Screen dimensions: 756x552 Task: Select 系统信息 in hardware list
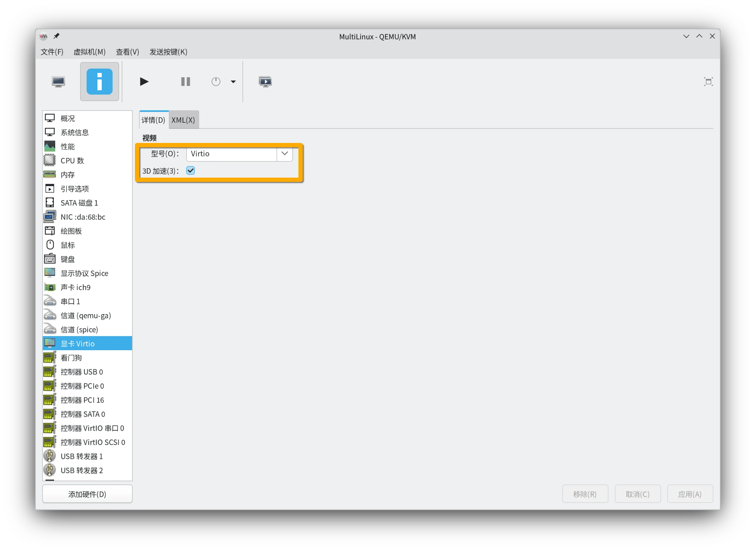(x=87, y=132)
